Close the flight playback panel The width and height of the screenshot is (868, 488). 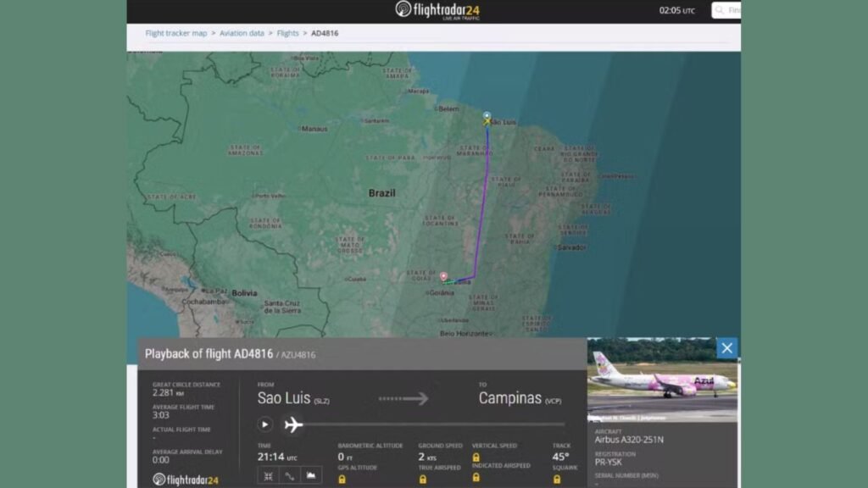point(726,348)
